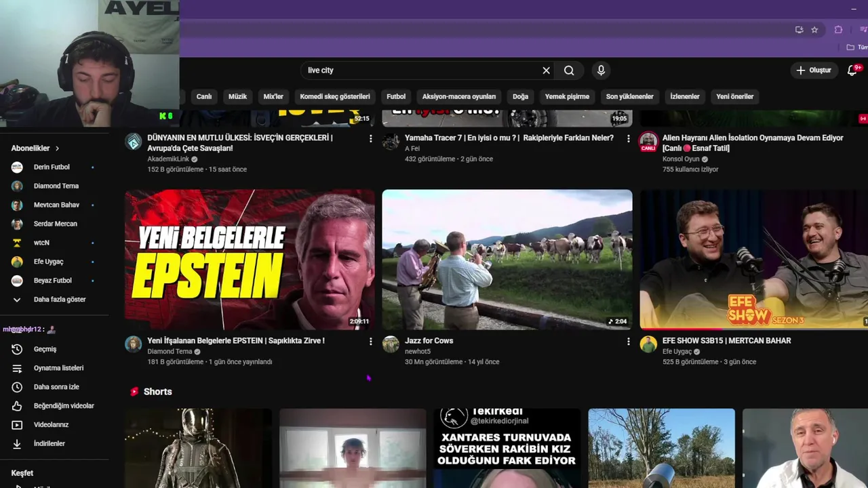This screenshot has width=868, height=488.
Task: Open the astronaut suit Short thumbnail
Action: pyautogui.click(x=198, y=448)
